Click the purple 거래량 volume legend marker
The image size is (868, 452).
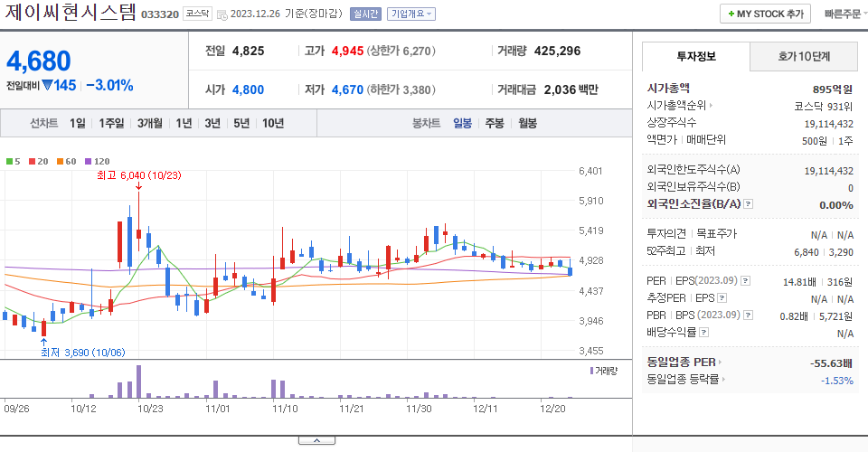(591, 371)
